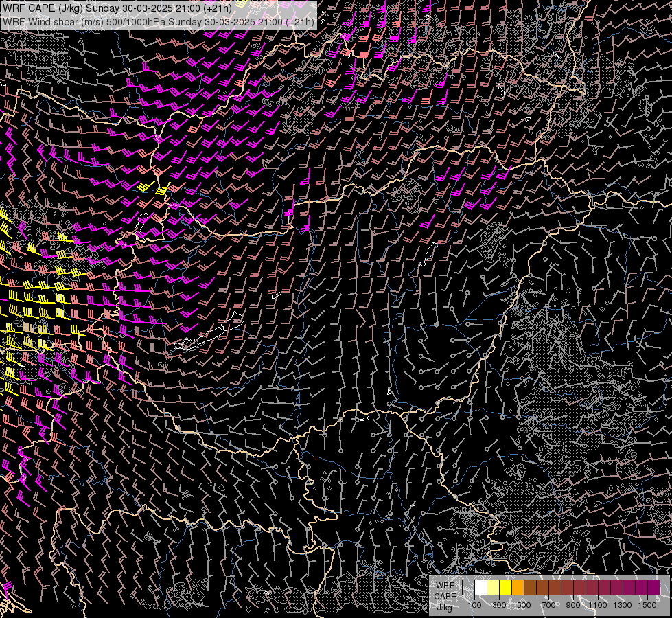
Task: Pick the pale yellow CAPE legend swatch
Action: tap(494, 587)
